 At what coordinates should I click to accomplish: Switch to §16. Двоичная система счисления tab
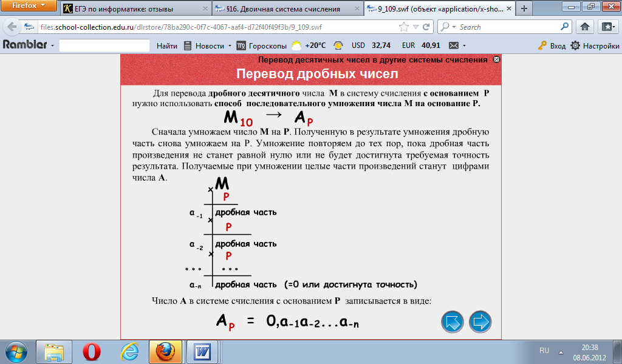coord(288,8)
